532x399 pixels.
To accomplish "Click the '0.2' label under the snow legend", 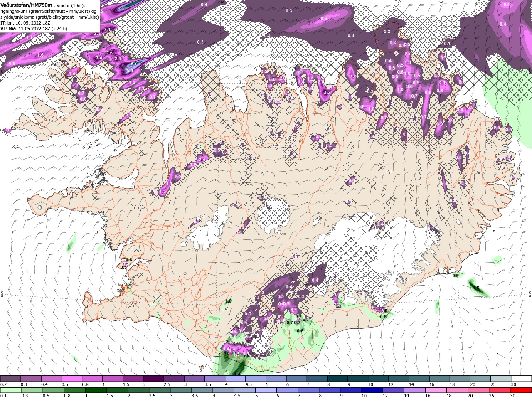I will click(3, 384).
